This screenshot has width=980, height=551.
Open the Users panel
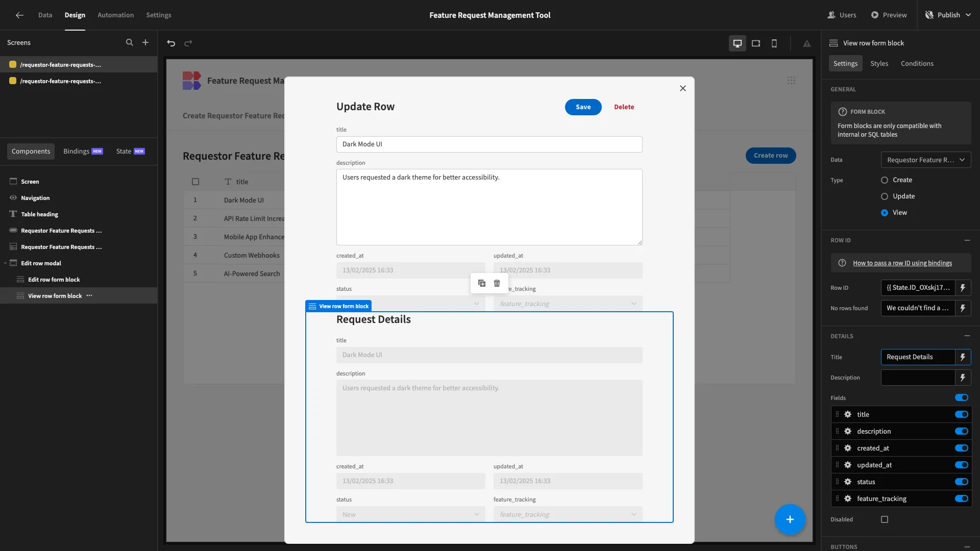(842, 15)
